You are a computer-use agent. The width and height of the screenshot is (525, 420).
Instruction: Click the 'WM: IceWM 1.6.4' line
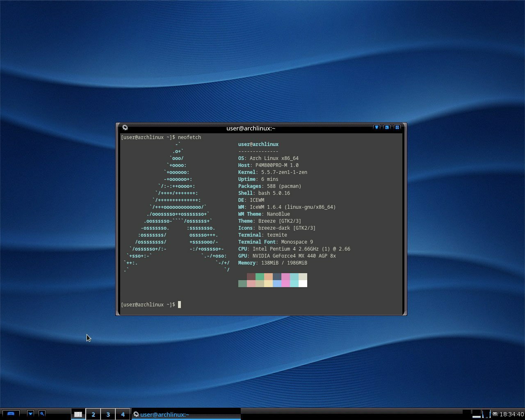287,207
